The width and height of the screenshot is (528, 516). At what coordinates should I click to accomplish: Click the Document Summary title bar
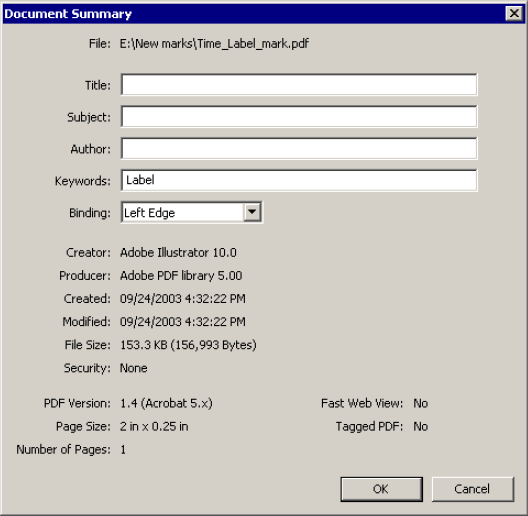[x=264, y=14]
